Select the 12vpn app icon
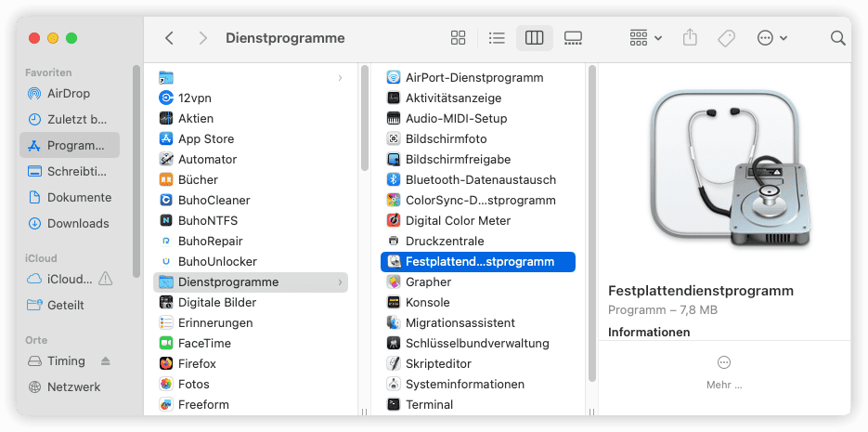Image resolution: width=868 pixels, height=432 pixels. tap(166, 98)
